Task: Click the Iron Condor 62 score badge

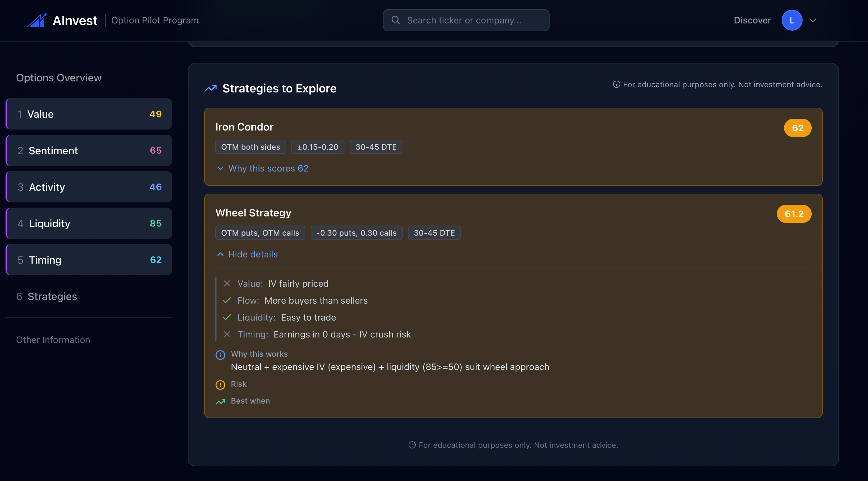Action: point(797,128)
